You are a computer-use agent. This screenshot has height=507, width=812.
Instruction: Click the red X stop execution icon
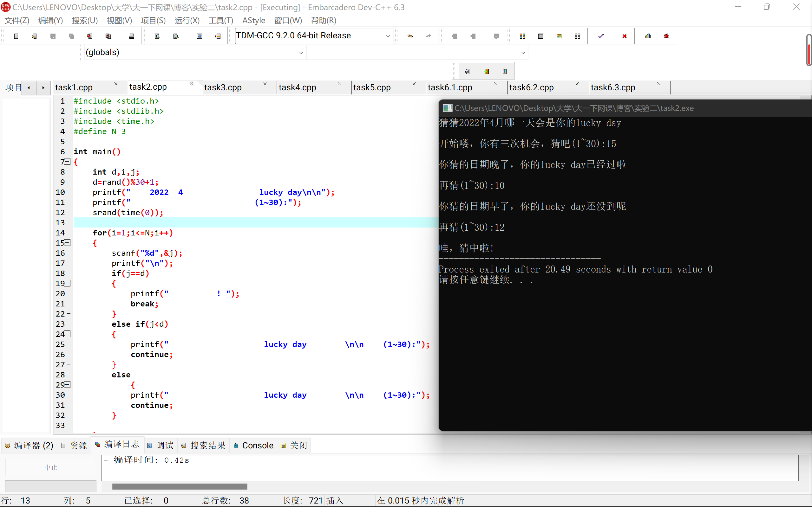625,36
